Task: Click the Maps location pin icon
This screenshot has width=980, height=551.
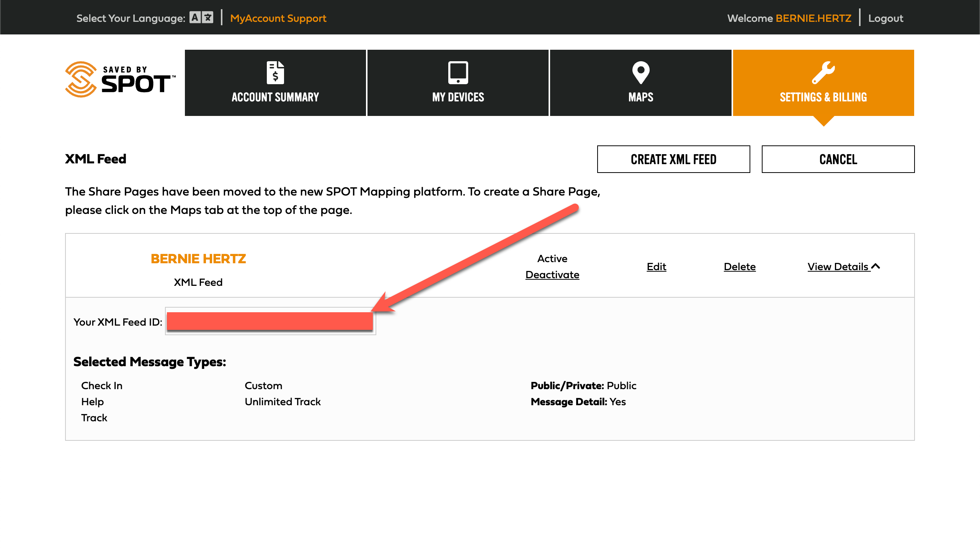Action: click(x=641, y=72)
